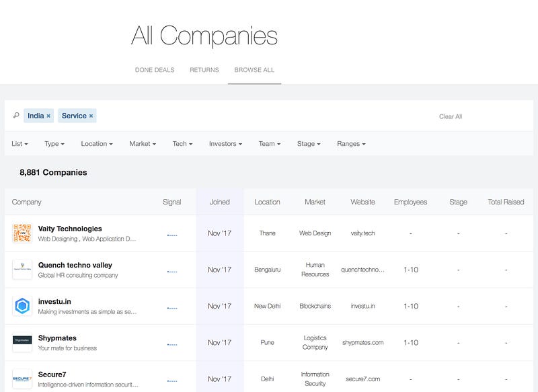Click Clear All filters
Image resolution: width=538 pixels, height=392 pixels.
(x=451, y=116)
